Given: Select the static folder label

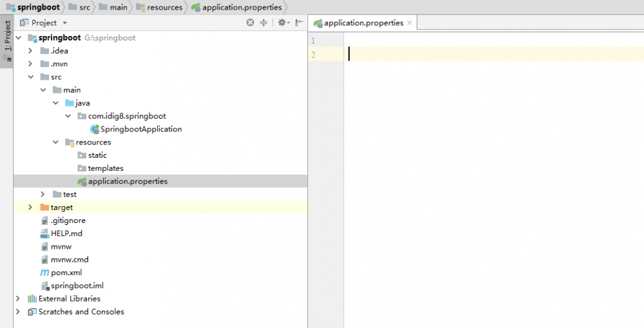Looking at the screenshot, I should click(x=97, y=155).
